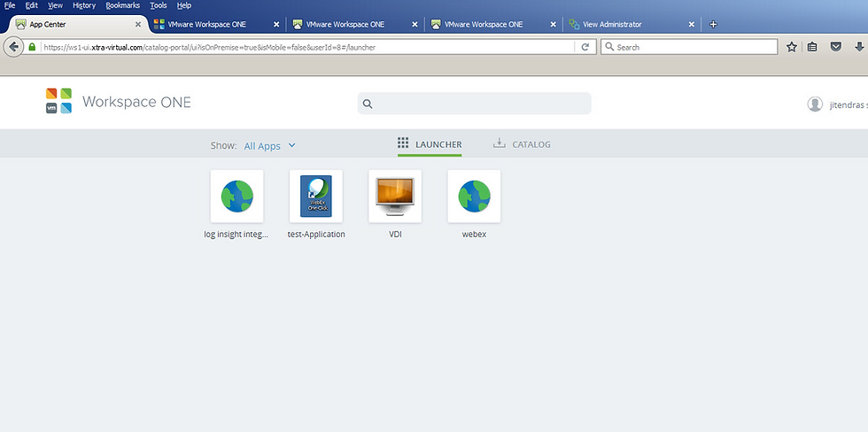The height and width of the screenshot is (432, 868).
Task: Click the Catalog download icon
Action: point(500,143)
